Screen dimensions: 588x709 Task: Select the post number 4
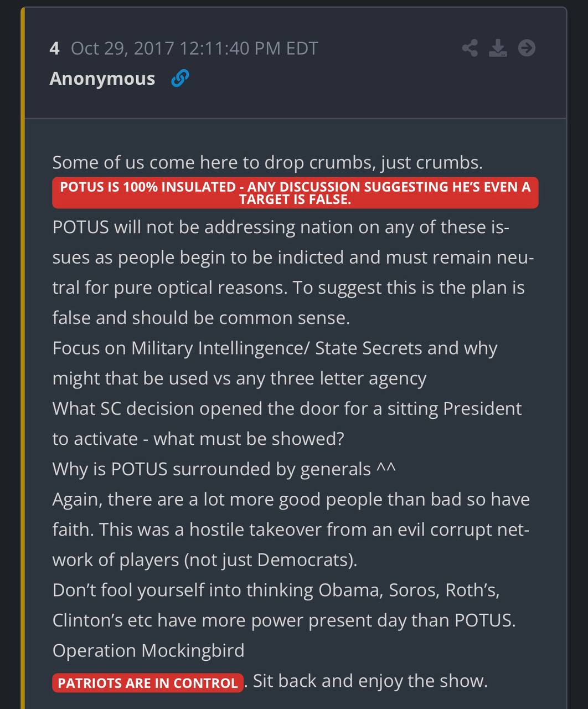pyautogui.click(x=54, y=49)
